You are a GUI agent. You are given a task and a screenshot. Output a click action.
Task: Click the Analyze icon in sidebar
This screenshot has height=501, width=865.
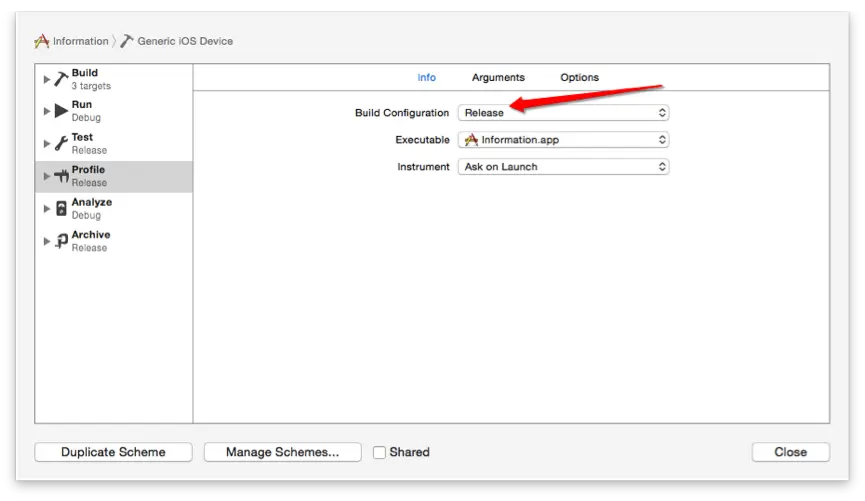[61, 209]
